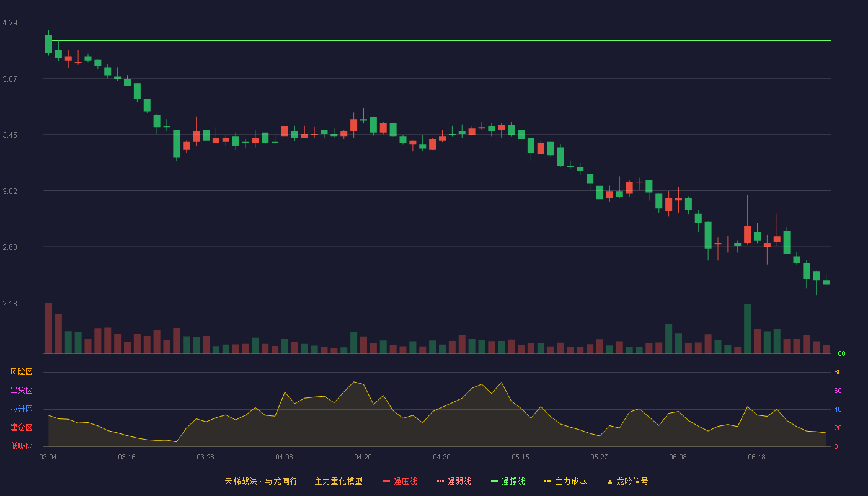Select the red 20 indicator scale value
Viewport: 868px width, 496px height.
[x=838, y=428]
